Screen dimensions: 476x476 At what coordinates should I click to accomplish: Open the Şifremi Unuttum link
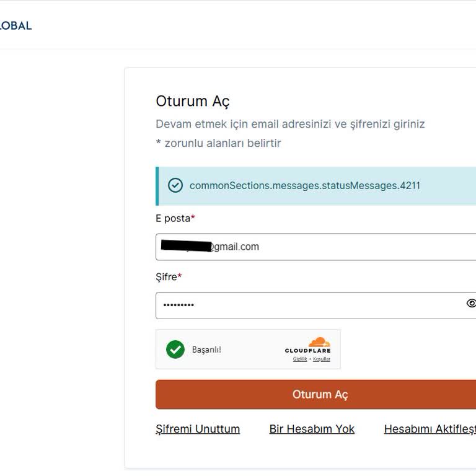click(x=198, y=429)
